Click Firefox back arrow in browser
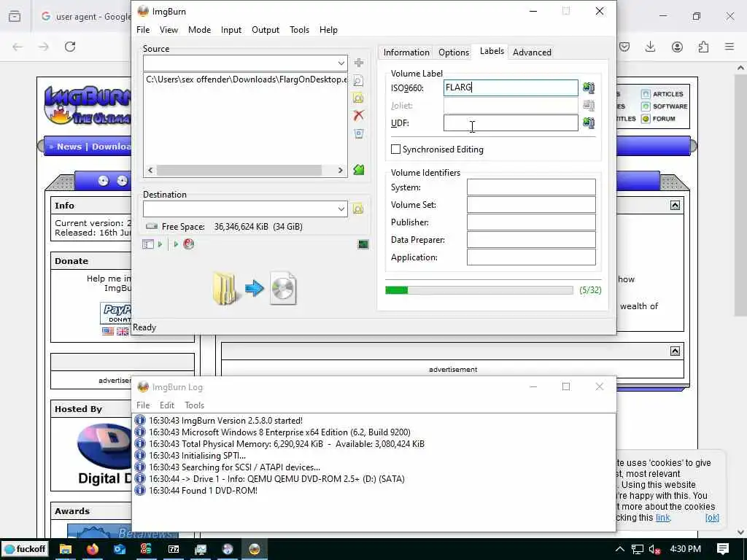The width and height of the screenshot is (747, 560). (18, 47)
